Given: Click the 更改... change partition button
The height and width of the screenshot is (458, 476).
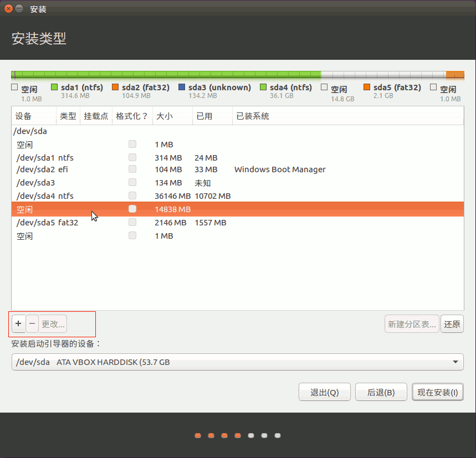Looking at the screenshot, I should (x=53, y=323).
